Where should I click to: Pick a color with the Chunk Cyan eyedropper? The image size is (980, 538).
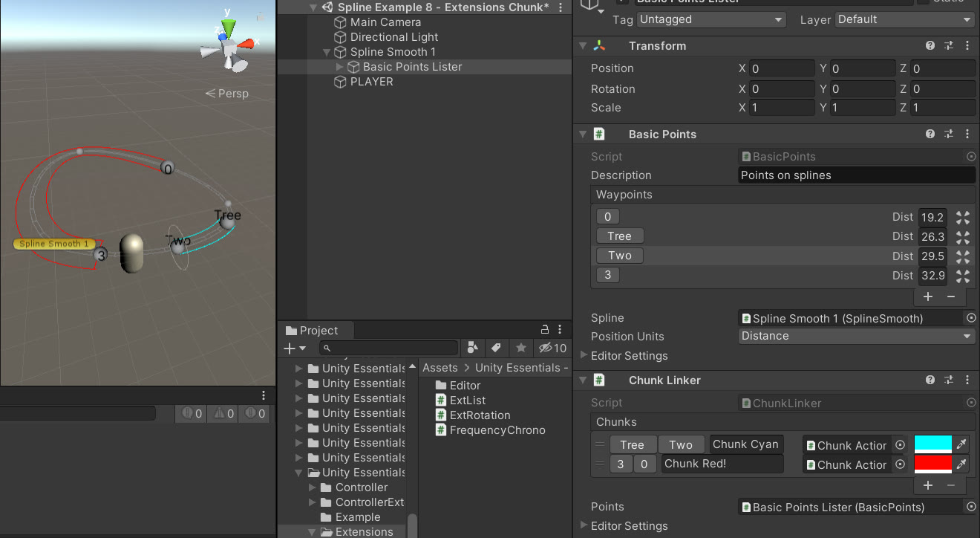click(x=961, y=444)
